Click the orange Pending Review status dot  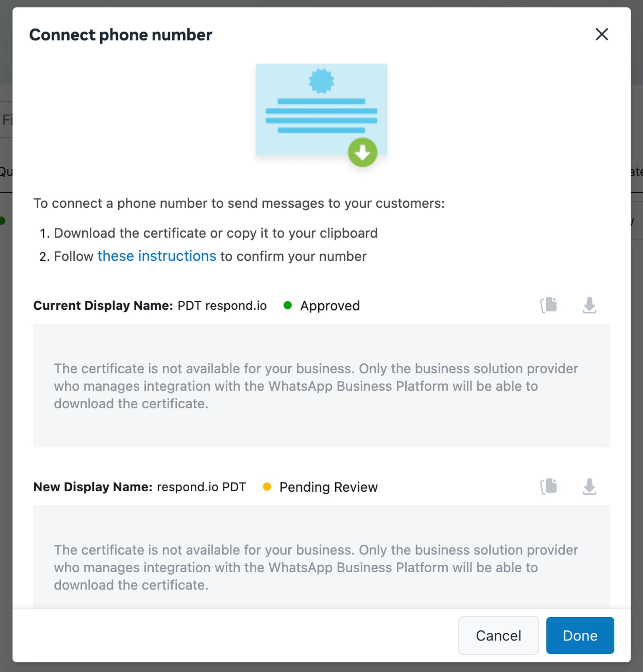[x=267, y=486]
